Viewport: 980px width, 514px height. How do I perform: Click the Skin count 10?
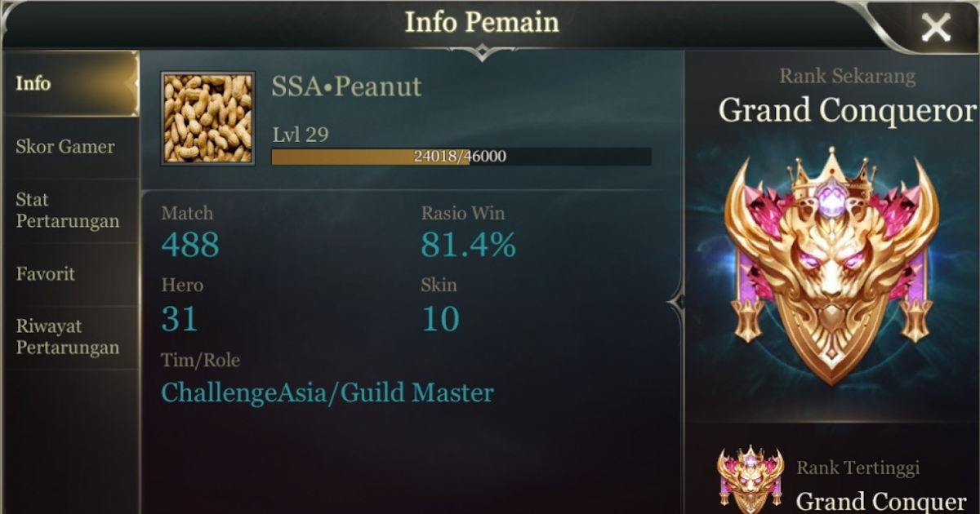coord(441,318)
